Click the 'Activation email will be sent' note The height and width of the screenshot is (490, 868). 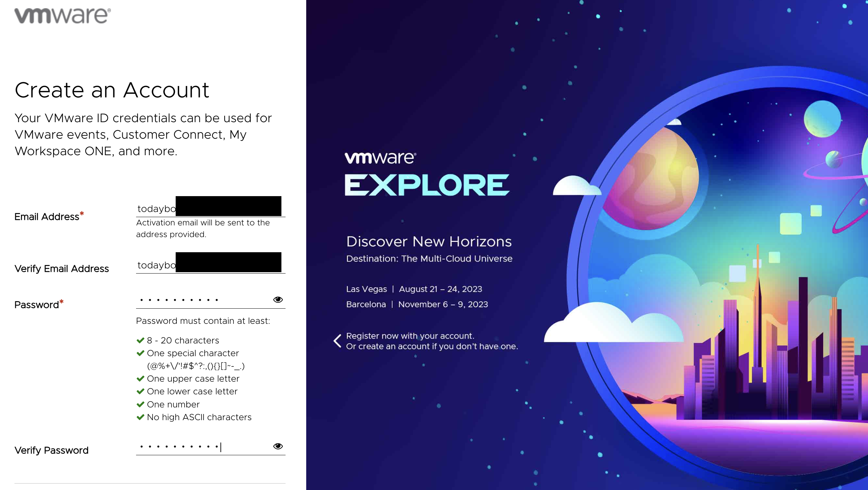point(203,228)
